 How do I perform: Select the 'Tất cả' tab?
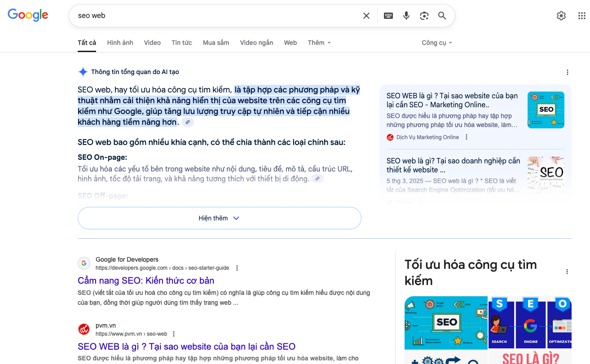[x=87, y=43]
